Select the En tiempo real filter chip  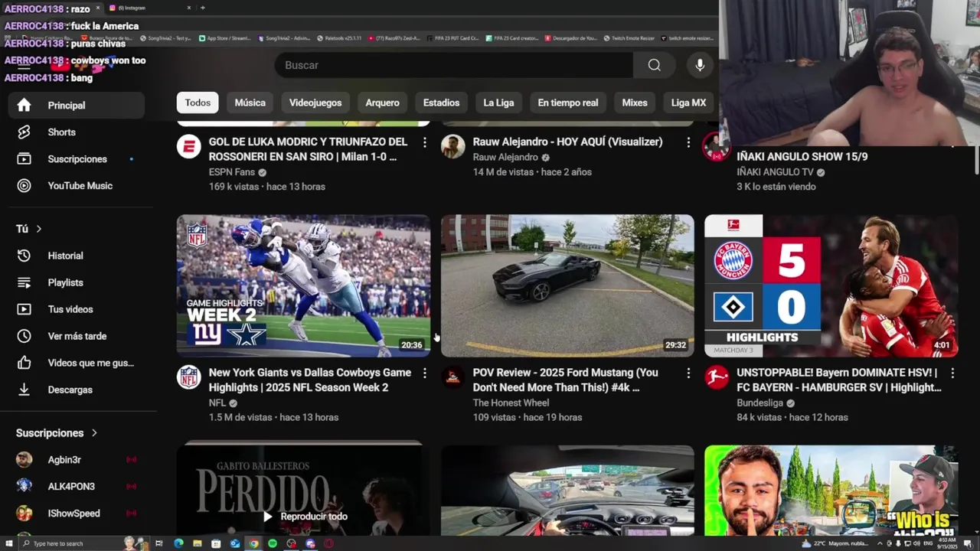click(568, 103)
